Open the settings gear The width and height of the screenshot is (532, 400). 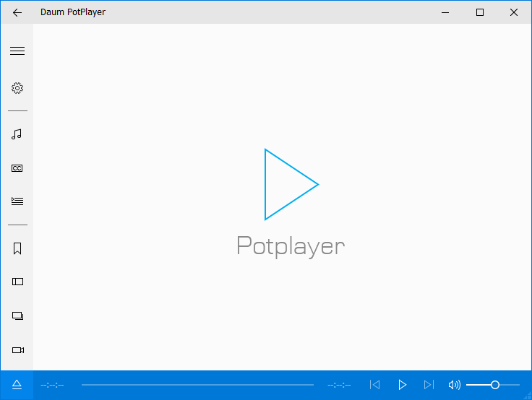[x=17, y=88]
